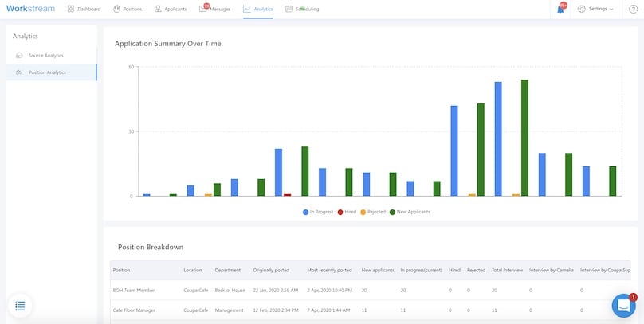This screenshot has width=644, height=324.
Task: Select Position Analytics in sidebar
Action: pyautogui.click(x=47, y=72)
